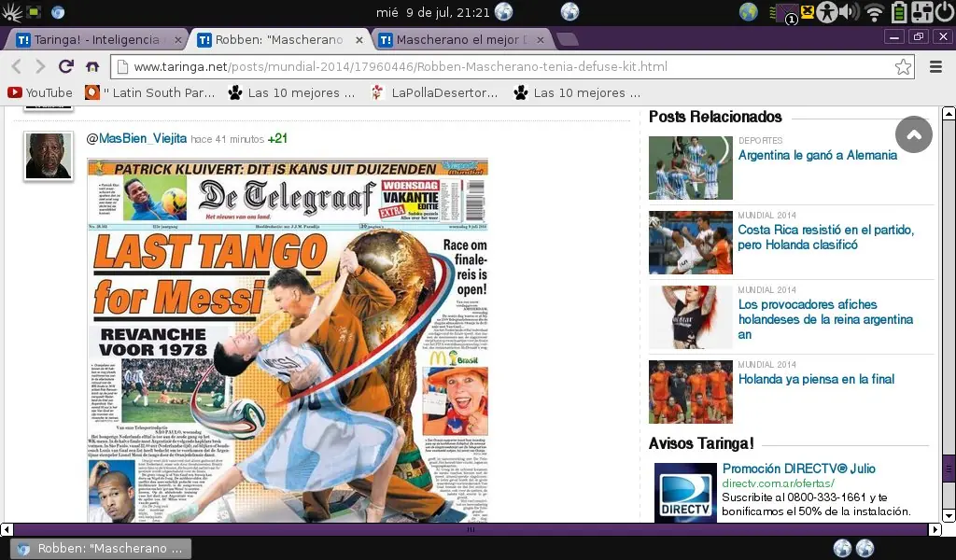The height and width of the screenshot is (560, 956).
Task: Click the red-haired woman post thumbnail
Action: (691, 316)
